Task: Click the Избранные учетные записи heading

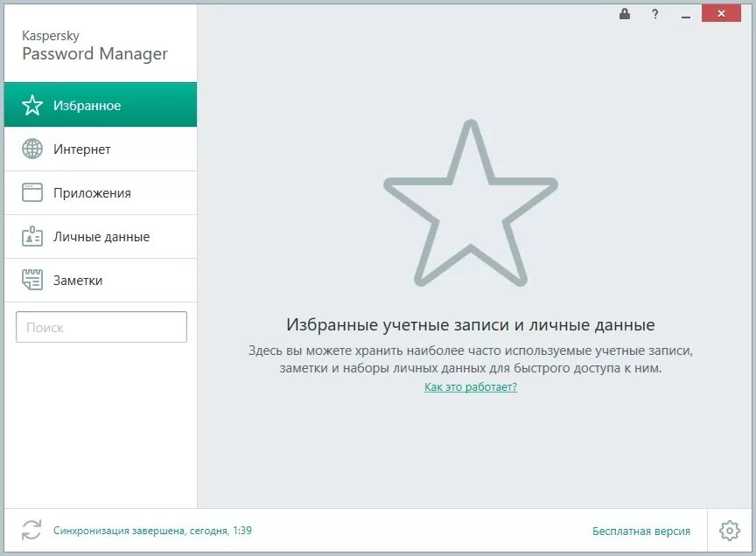Action: [x=471, y=324]
